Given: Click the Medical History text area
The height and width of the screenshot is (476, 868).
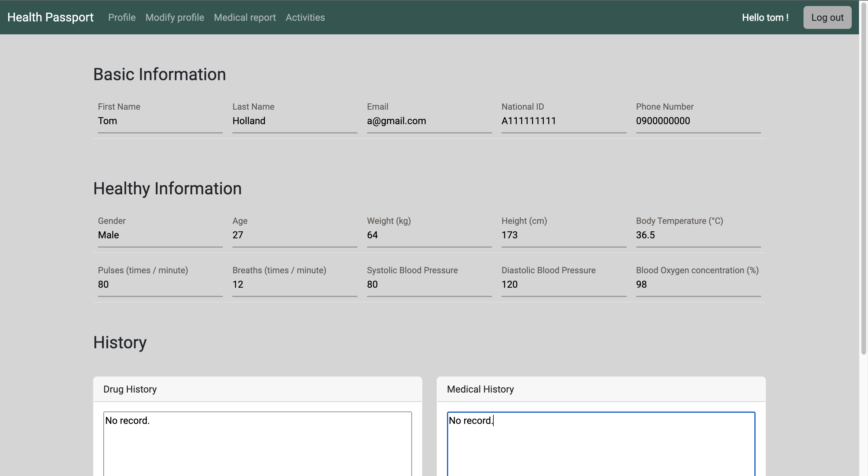Looking at the screenshot, I should 601,444.
